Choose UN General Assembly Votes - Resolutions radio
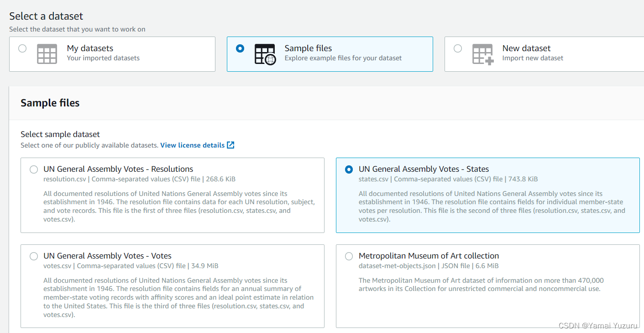Image resolution: width=644 pixels, height=333 pixels. tap(34, 169)
